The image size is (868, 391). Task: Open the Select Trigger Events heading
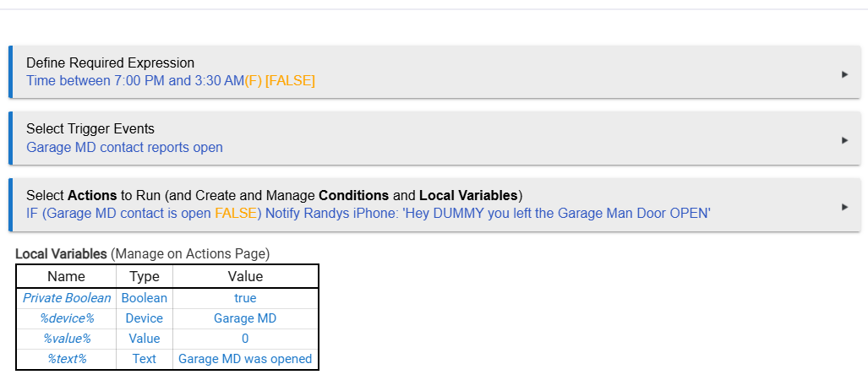pyautogui.click(x=90, y=129)
